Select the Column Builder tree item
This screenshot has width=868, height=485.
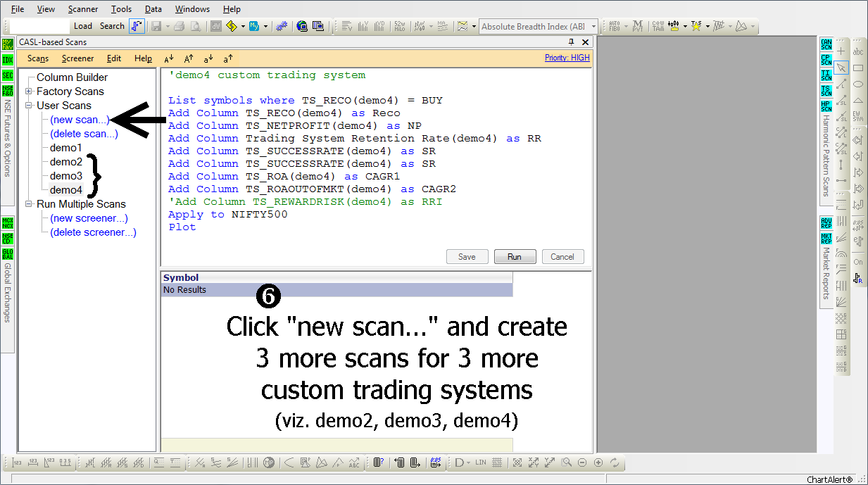pos(72,77)
